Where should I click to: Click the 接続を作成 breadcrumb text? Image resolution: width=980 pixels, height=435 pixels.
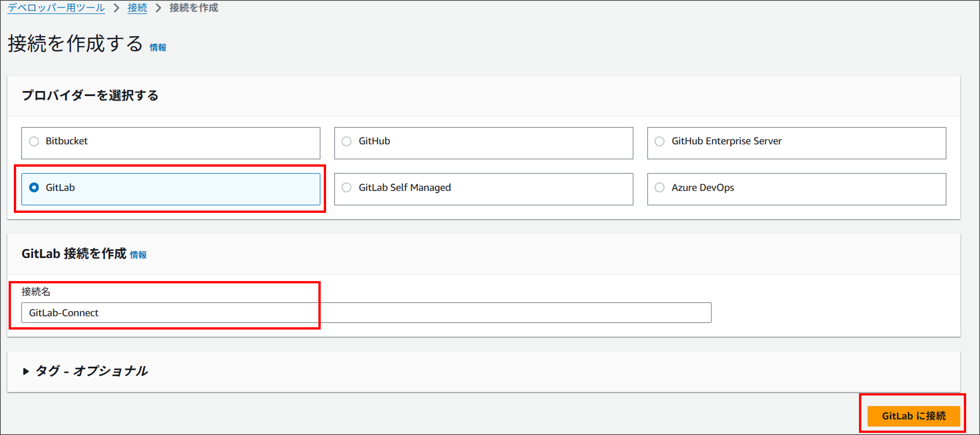point(194,8)
